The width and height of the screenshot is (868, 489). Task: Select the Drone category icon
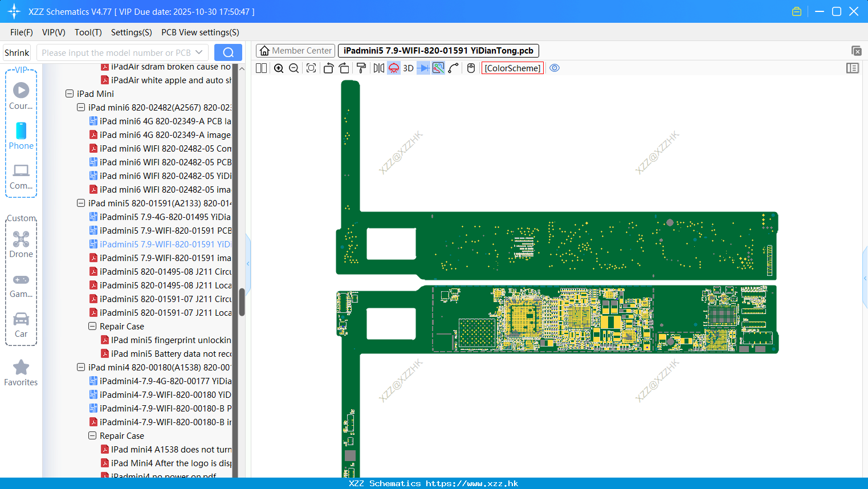[x=21, y=244]
